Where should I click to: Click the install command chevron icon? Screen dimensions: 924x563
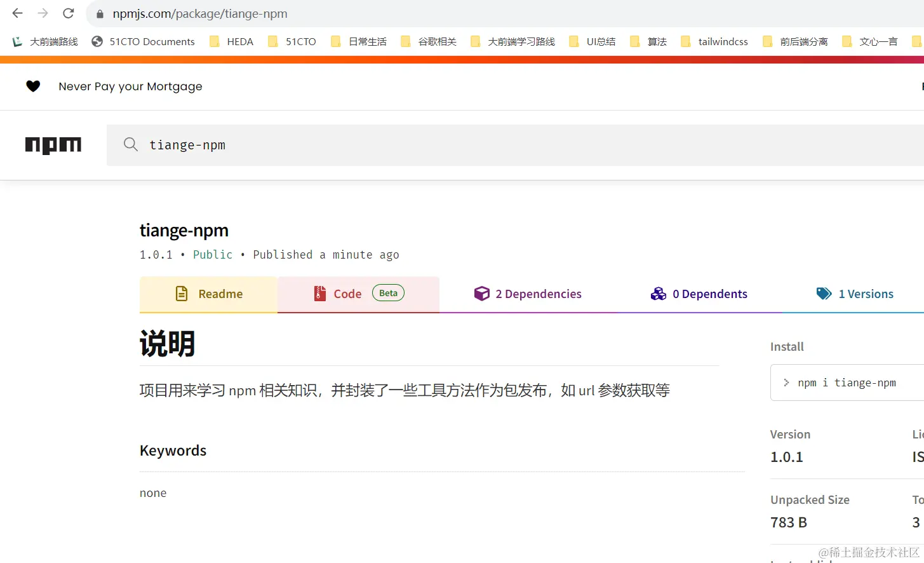[786, 383]
